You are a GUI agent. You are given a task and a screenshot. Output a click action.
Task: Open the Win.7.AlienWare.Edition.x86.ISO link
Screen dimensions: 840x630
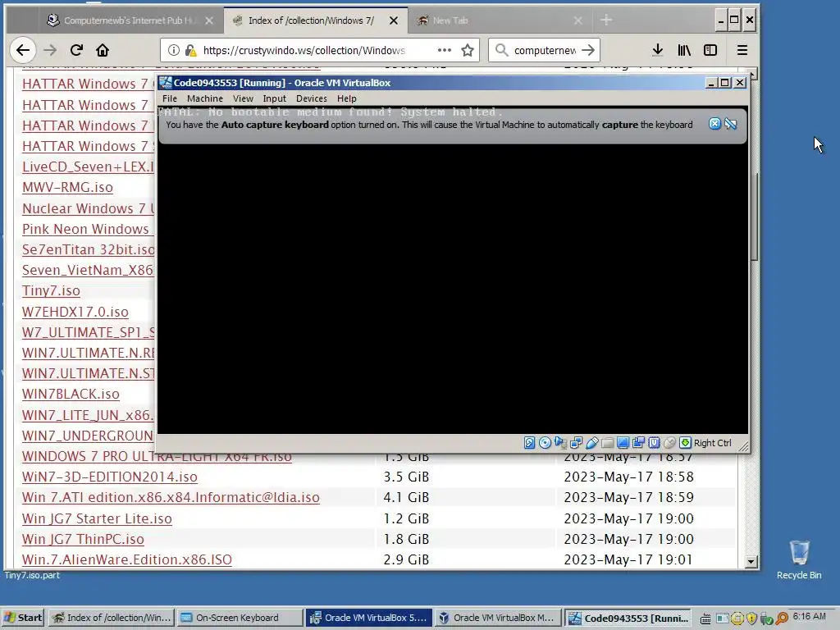127,559
